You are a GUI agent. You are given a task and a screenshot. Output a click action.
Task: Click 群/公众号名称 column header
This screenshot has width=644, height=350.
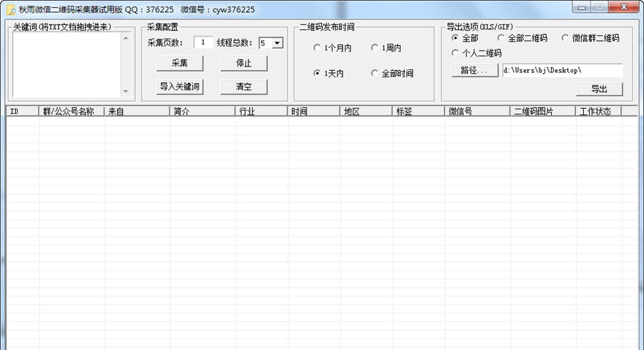point(72,111)
